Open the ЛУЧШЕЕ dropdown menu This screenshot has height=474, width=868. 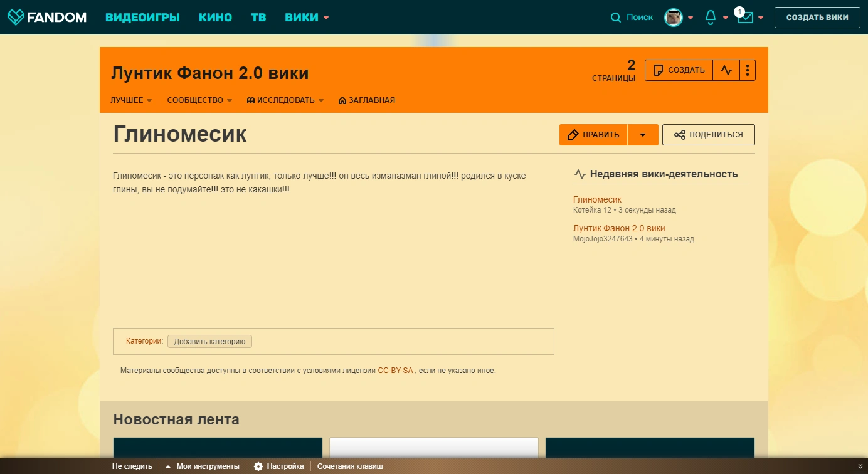pyautogui.click(x=131, y=100)
